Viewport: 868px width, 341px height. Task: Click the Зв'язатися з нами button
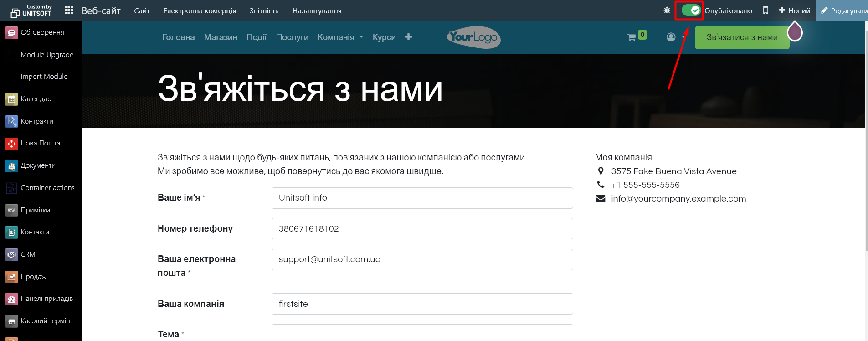tap(741, 37)
